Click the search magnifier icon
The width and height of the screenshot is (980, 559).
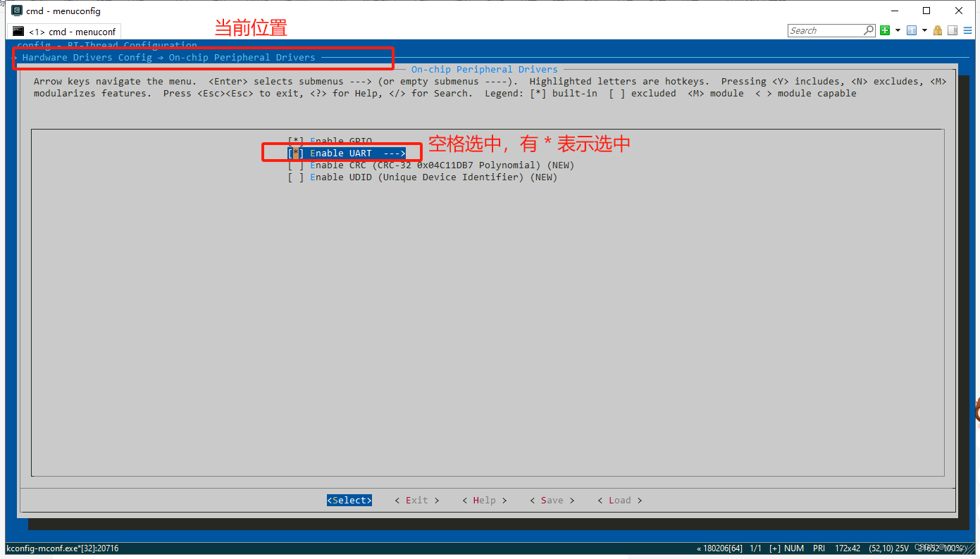coord(868,30)
